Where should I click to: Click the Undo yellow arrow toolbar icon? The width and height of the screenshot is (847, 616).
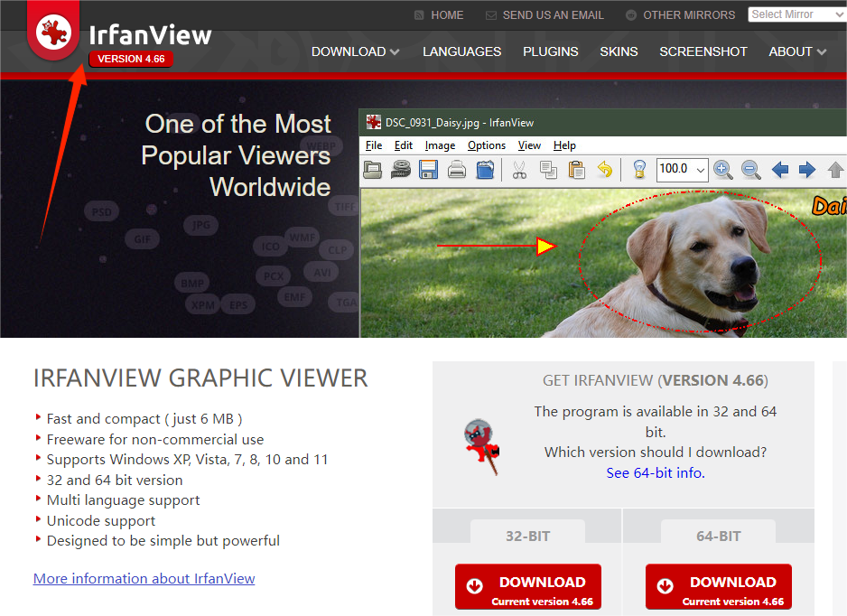(605, 170)
